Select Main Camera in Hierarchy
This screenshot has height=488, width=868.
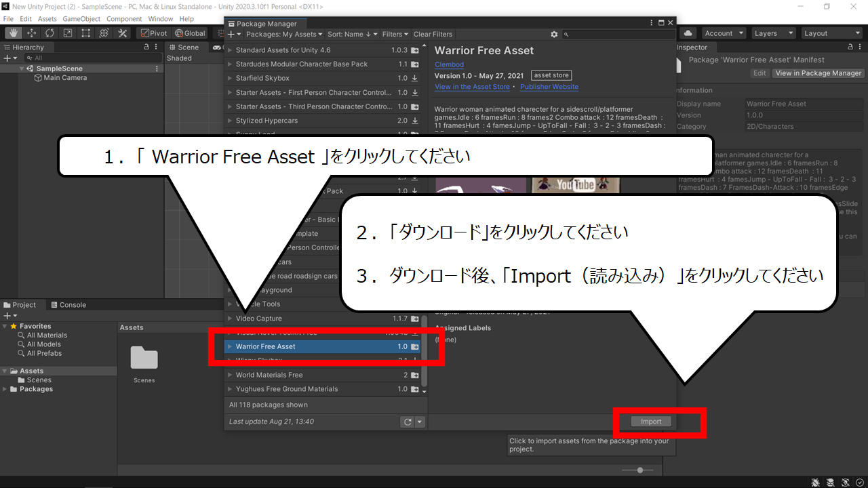tap(65, 78)
